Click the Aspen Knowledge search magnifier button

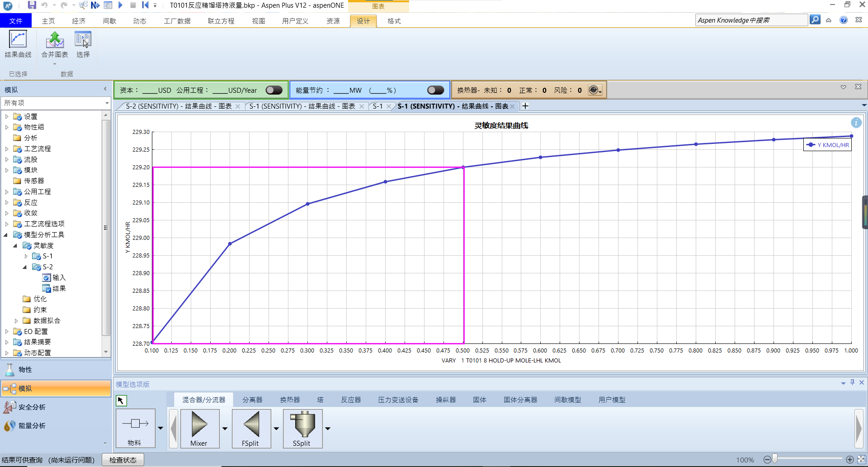click(815, 20)
